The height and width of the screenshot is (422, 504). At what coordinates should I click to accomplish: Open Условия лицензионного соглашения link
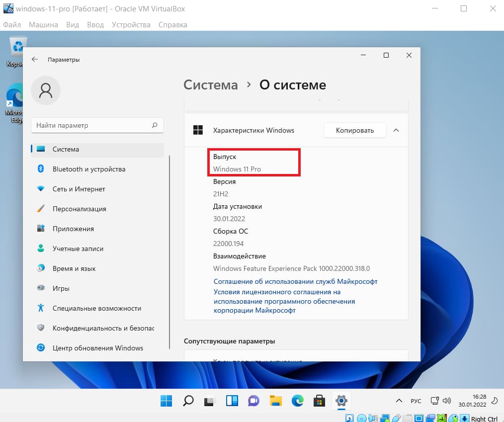(x=284, y=302)
